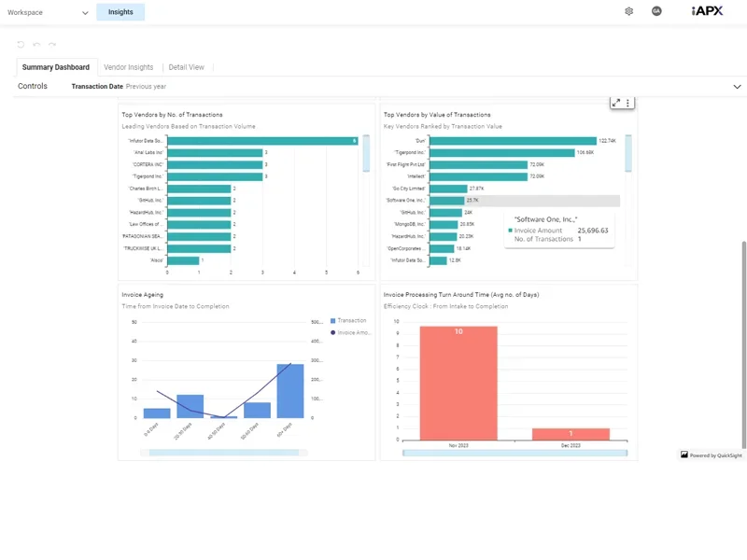Toggle the Transaction legend item
This screenshot has height=560, width=747.
click(347, 320)
